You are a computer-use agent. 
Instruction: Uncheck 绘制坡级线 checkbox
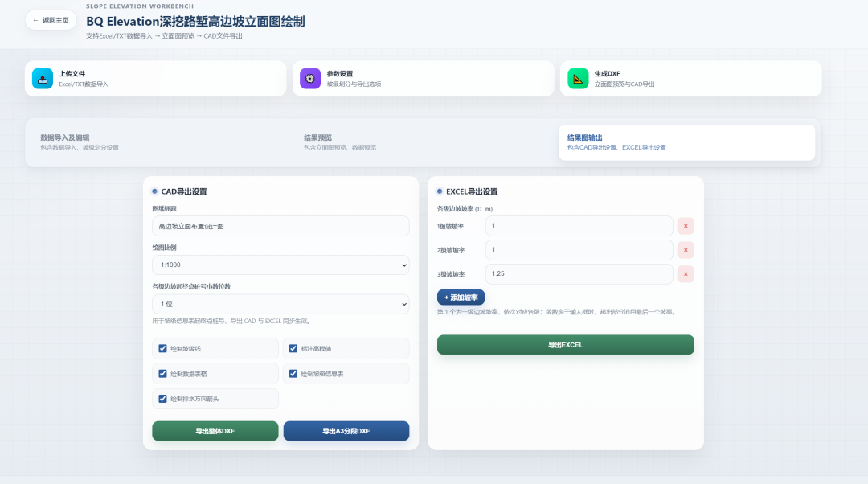[x=162, y=348]
